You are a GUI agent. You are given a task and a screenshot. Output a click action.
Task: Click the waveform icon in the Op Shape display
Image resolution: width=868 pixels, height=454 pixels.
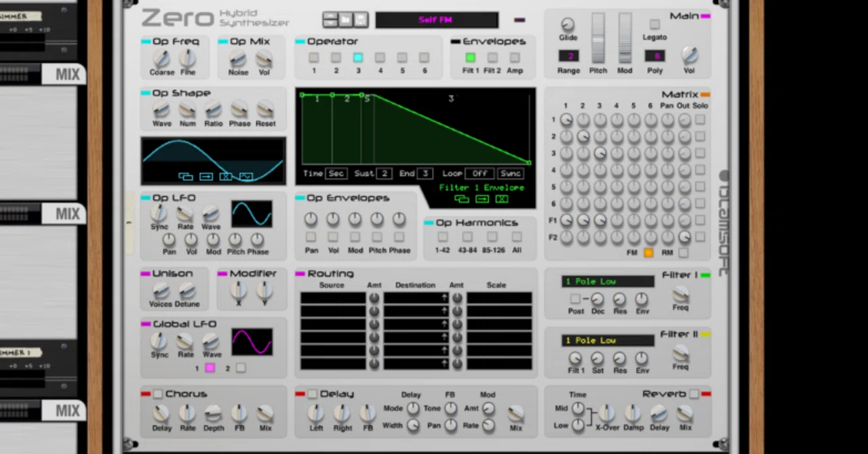point(246,177)
